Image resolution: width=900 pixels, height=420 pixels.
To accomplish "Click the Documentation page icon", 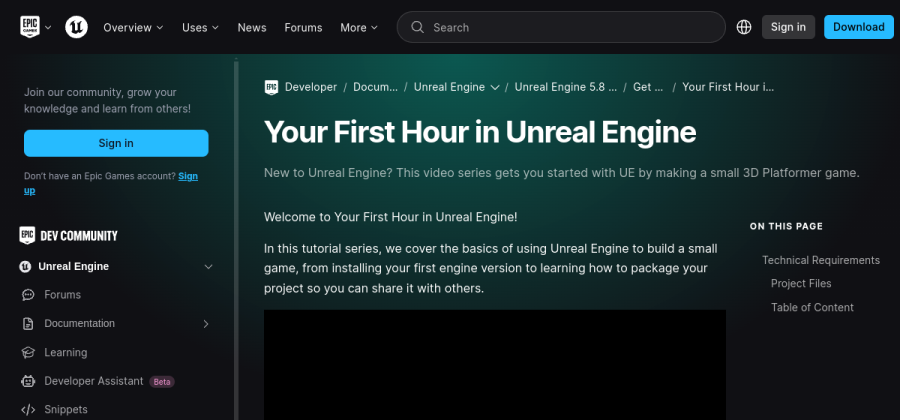I will coord(28,324).
